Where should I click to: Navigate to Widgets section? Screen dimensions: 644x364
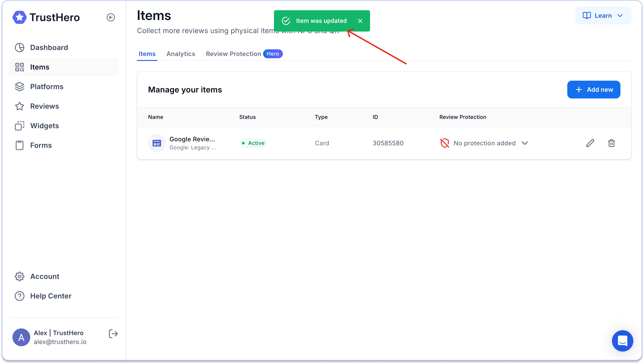[44, 126]
